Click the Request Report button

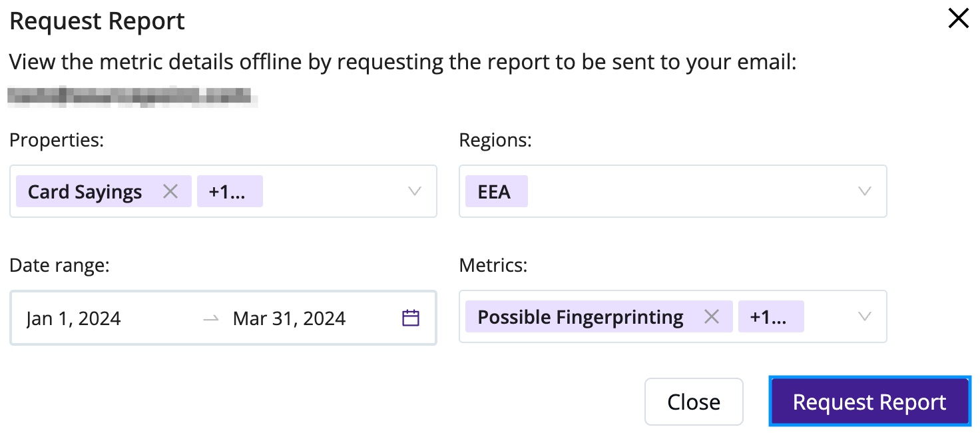pyautogui.click(x=869, y=402)
